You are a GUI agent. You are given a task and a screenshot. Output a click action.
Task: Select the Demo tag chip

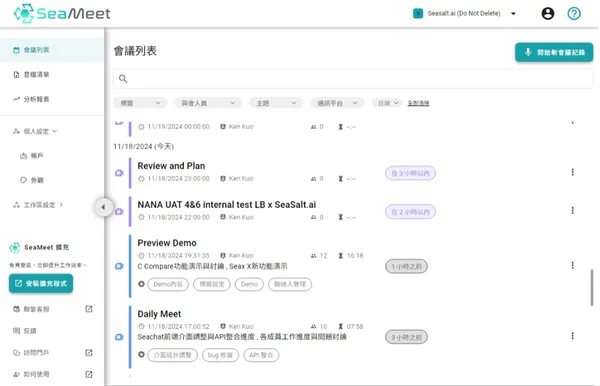pos(249,284)
